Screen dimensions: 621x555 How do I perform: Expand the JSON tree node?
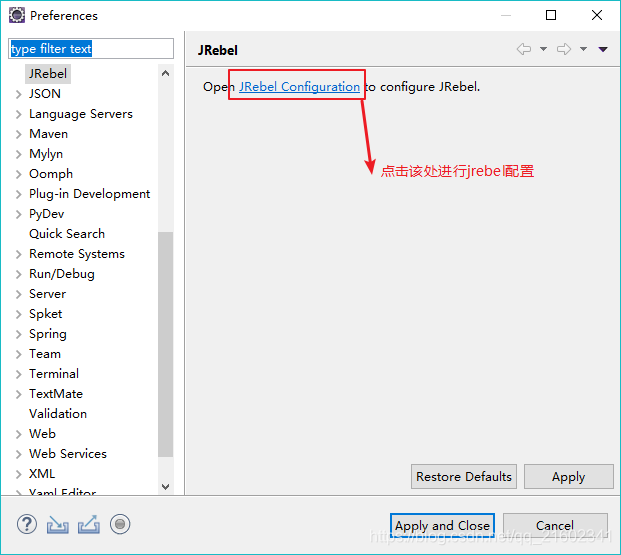pyautogui.click(x=18, y=94)
